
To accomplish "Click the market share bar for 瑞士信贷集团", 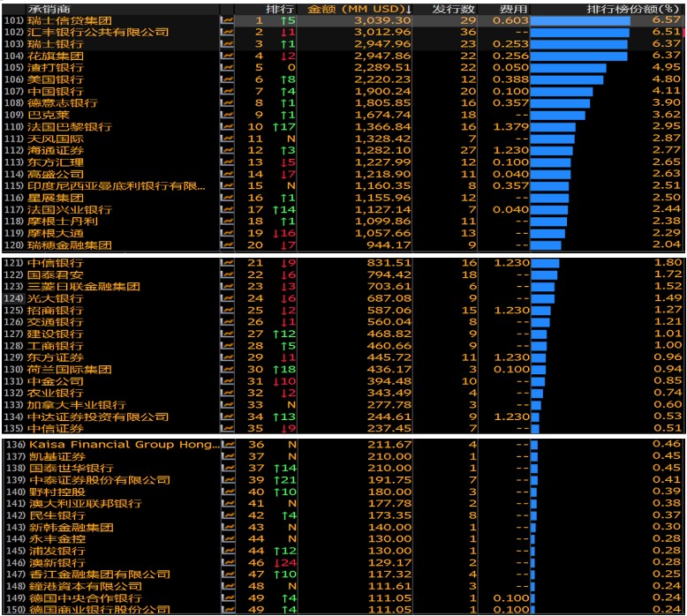I will click(580, 20).
